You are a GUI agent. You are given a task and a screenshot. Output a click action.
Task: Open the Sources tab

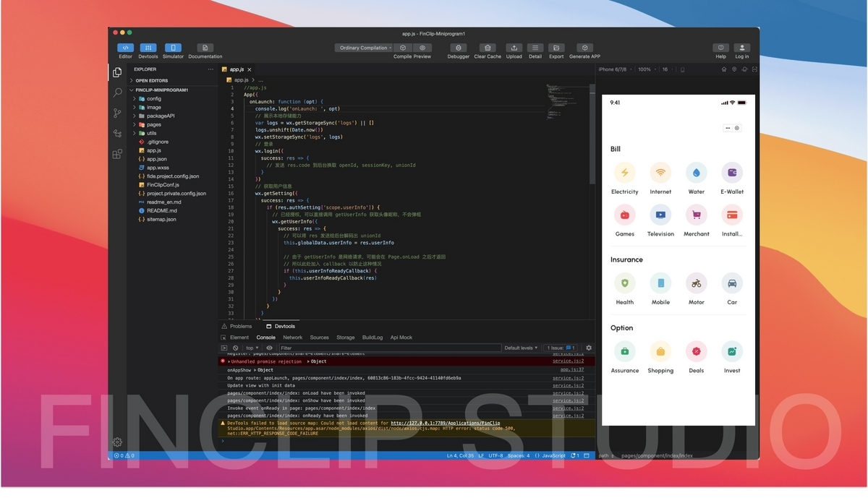coord(319,337)
